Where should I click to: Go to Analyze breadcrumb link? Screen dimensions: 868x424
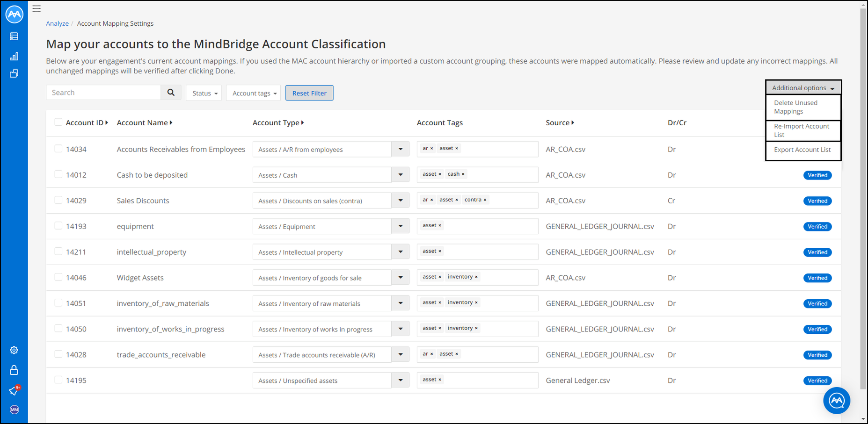tap(57, 23)
